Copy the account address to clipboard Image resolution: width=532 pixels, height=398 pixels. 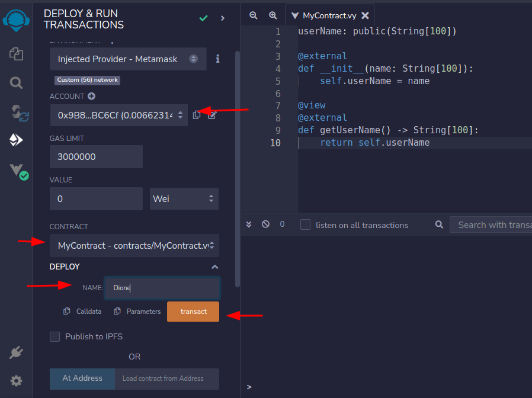click(x=197, y=115)
